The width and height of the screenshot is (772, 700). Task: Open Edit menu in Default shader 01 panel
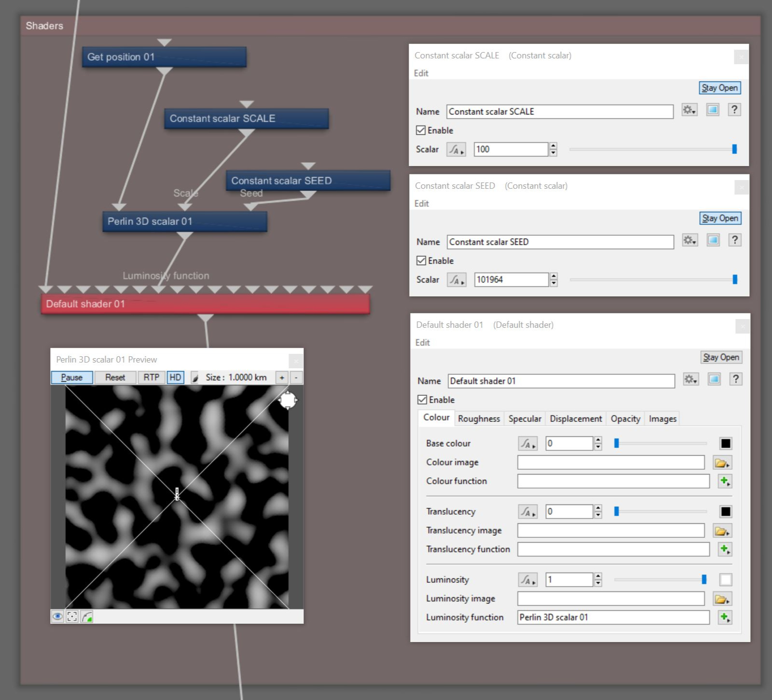(422, 342)
